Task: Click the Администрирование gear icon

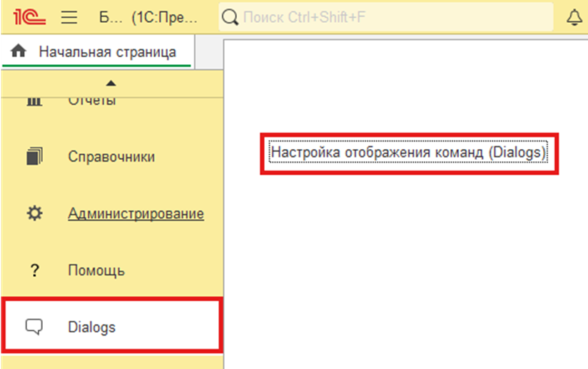Action: coord(34,213)
